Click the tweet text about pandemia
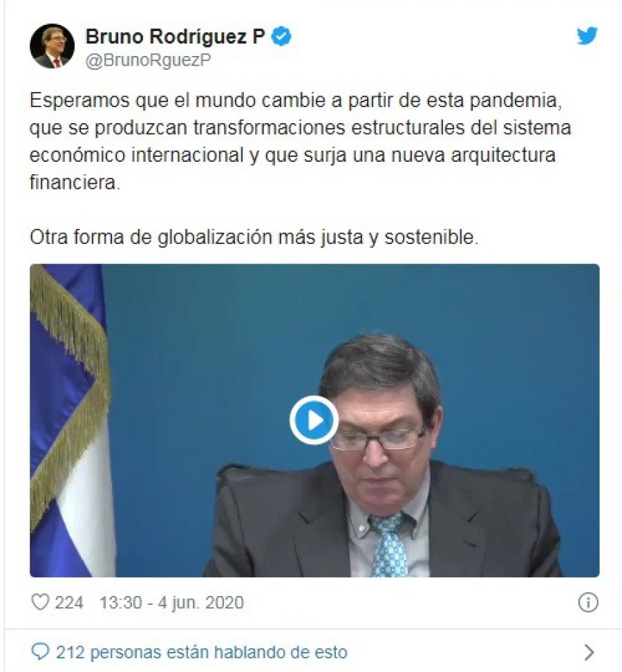 300,141
